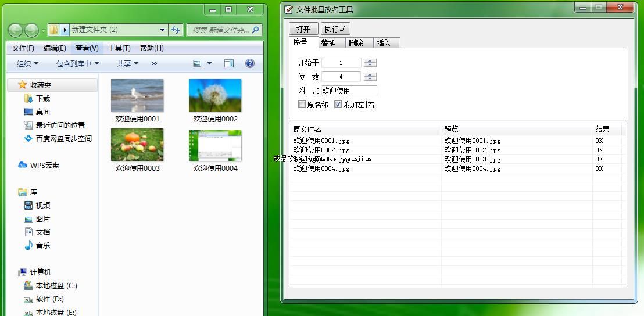
Task: Open the 查看(V) menu
Action: (87, 48)
